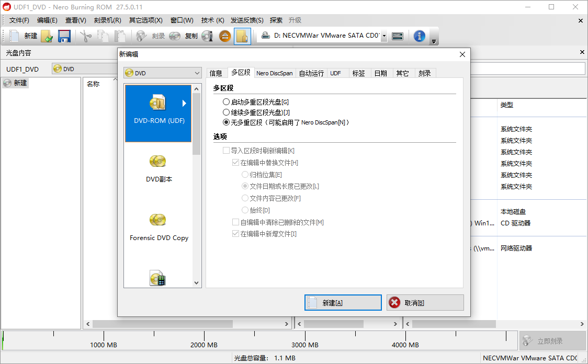Select the DVD-ROM (UDF) compilation icon
The width and height of the screenshot is (588, 364).
point(158,110)
